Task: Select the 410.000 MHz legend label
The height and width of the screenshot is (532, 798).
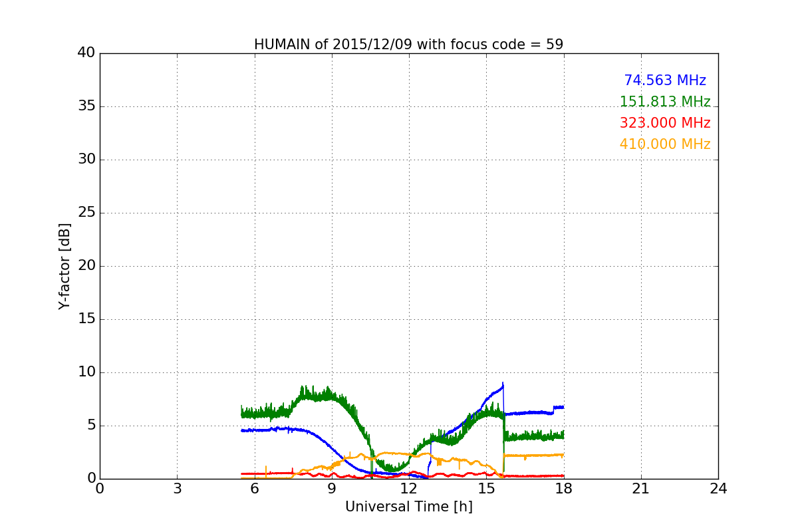Action: 665,144
